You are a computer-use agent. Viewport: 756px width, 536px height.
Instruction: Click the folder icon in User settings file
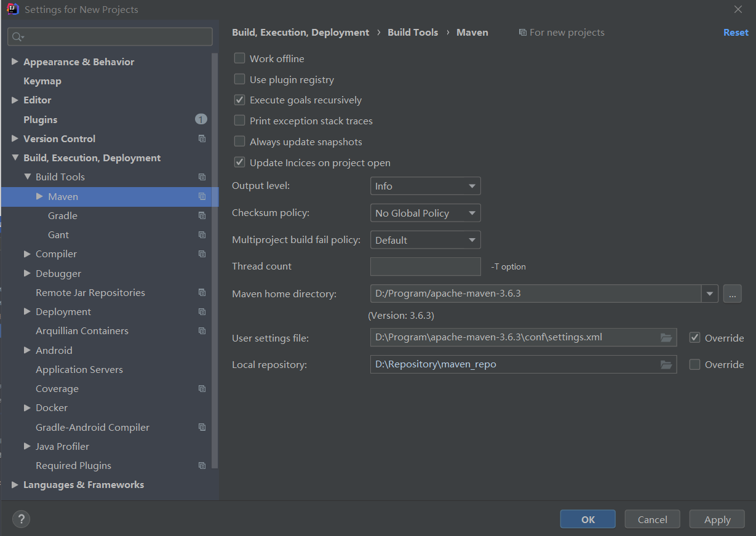tap(666, 337)
